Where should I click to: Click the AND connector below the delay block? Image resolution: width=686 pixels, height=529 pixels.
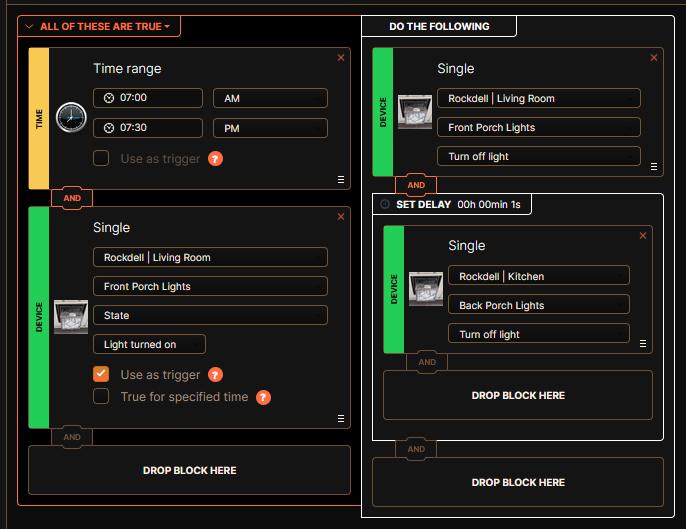coord(416,449)
